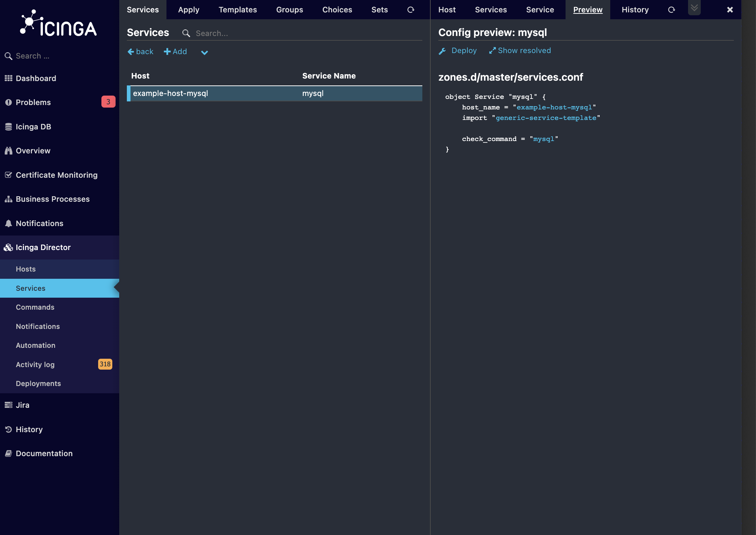Go back using the back link
The height and width of the screenshot is (535, 756).
pyautogui.click(x=145, y=52)
